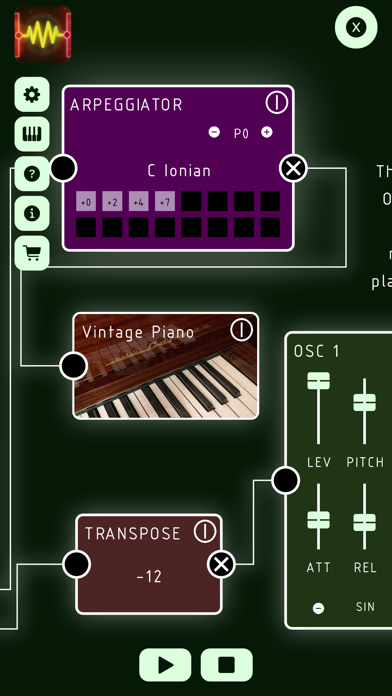Change the -12 transpose value
The image size is (392, 696).
(149, 577)
